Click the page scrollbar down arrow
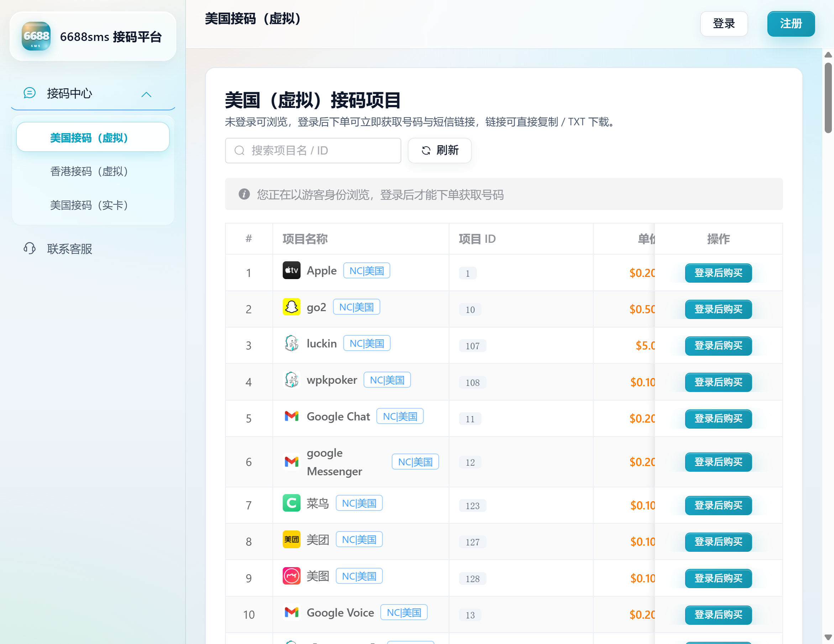The image size is (834, 644). (828, 637)
